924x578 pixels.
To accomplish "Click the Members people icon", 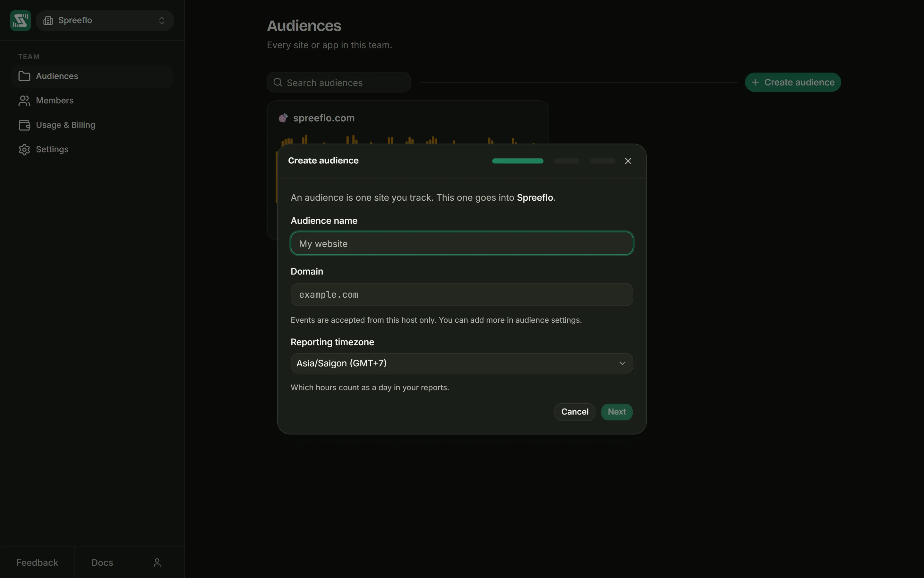I will 24,101.
